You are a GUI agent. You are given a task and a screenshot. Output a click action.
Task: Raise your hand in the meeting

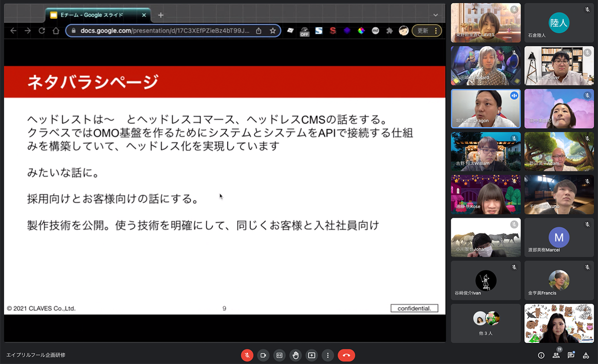(x=296, y=355)
